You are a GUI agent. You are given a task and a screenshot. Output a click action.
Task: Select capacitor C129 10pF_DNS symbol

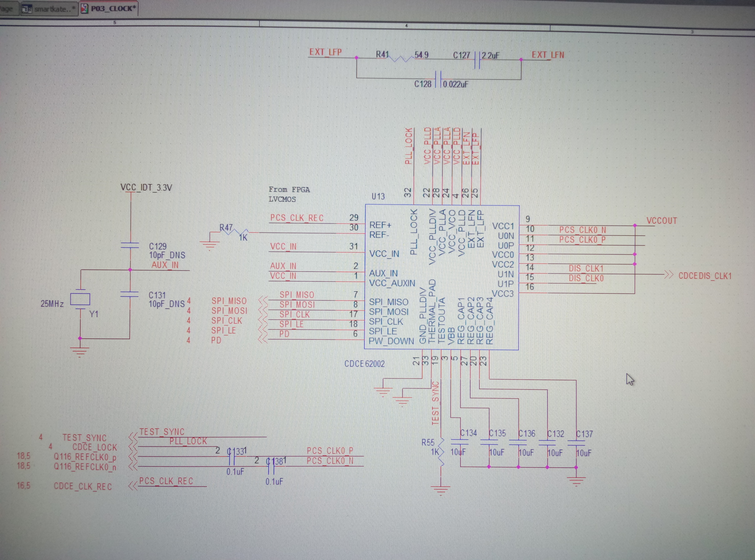[130, 245]
